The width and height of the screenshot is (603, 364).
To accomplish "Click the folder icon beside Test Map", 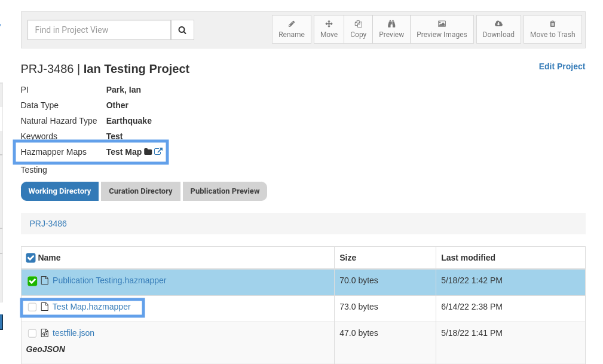I will click(148, 152).
